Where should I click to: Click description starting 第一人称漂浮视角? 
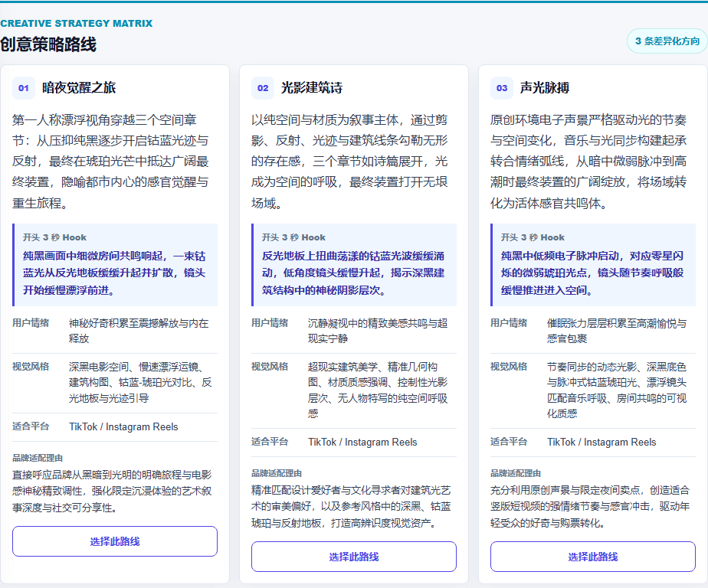point(110,161)
